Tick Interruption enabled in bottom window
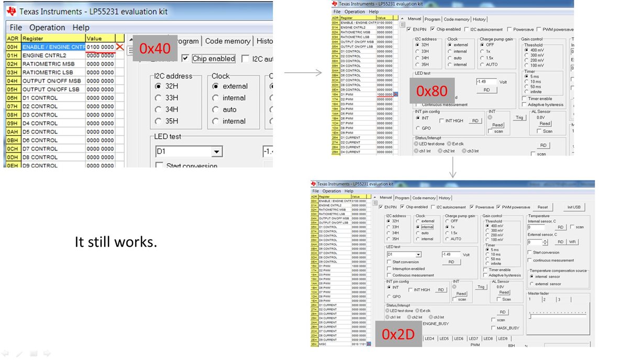 click(389, 268)
